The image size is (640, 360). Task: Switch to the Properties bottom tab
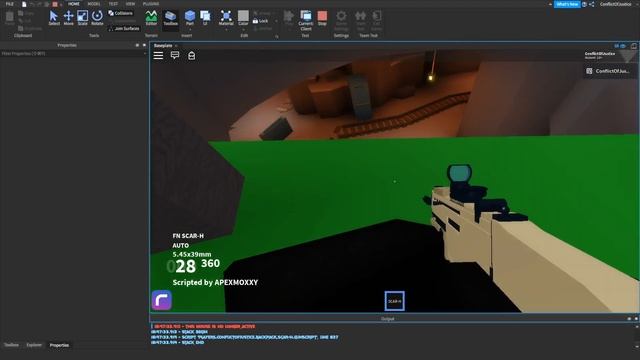pyautogui.click(x=59, y=345)
